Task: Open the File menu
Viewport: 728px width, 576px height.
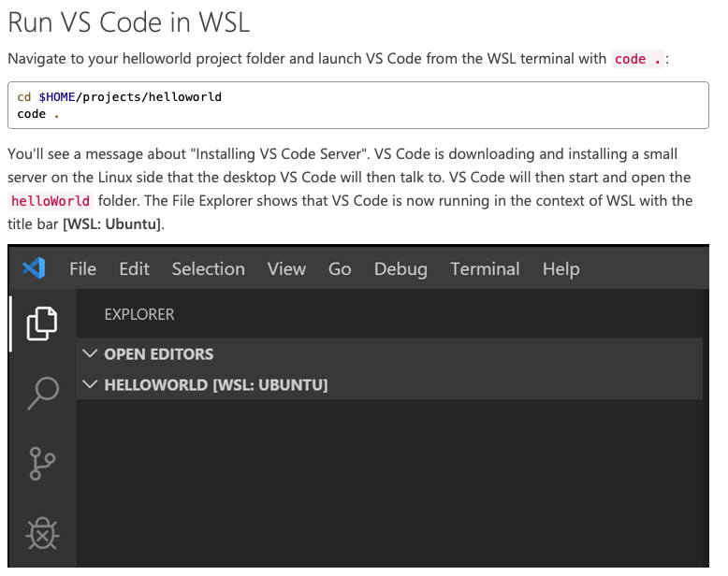Action: (x=83, y=269)
